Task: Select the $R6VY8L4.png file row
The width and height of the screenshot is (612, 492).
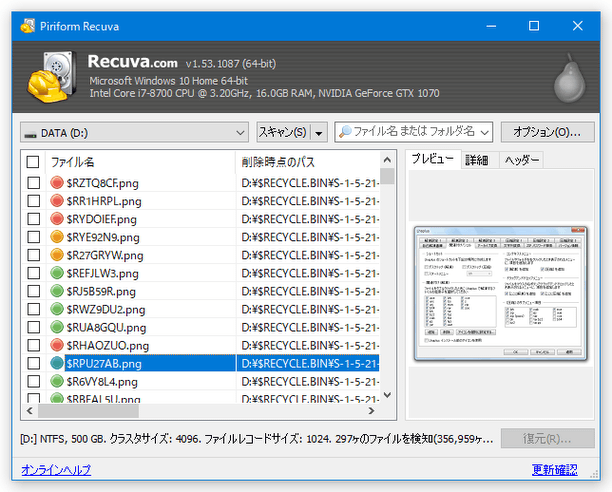Action: pyautogui.click(x=200, y=381)
